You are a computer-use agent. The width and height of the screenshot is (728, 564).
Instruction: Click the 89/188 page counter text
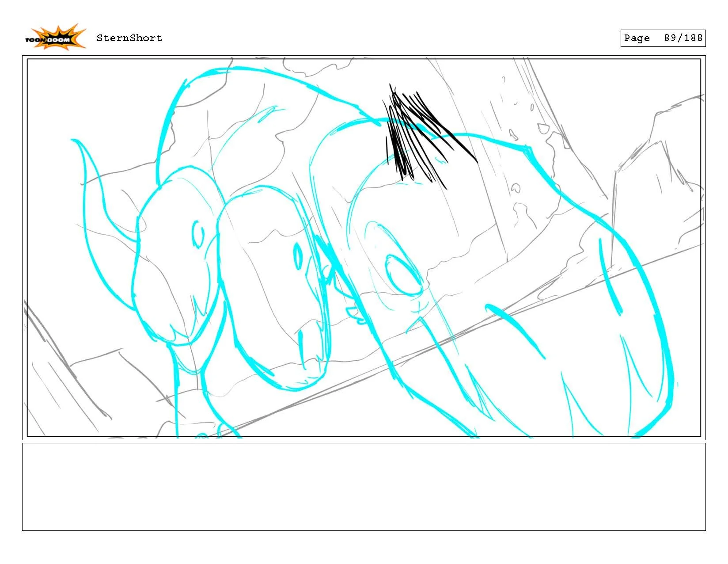(x=683, y=38)
